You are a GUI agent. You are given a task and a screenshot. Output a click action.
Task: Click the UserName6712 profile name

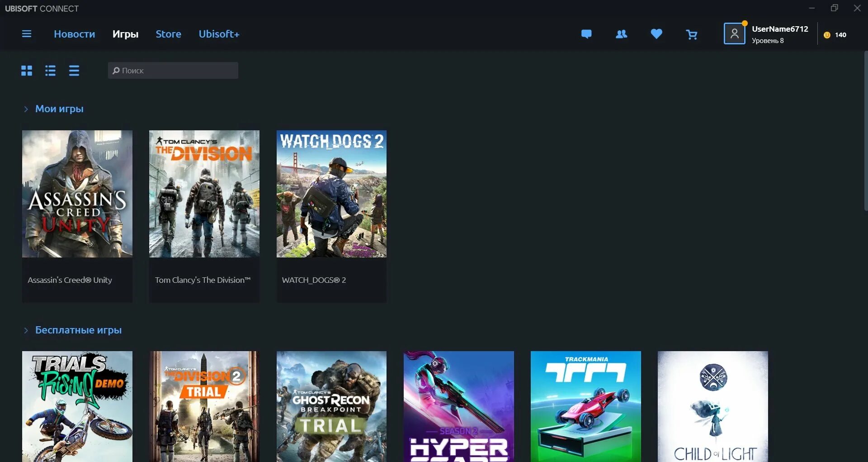(x=780, y=29)
